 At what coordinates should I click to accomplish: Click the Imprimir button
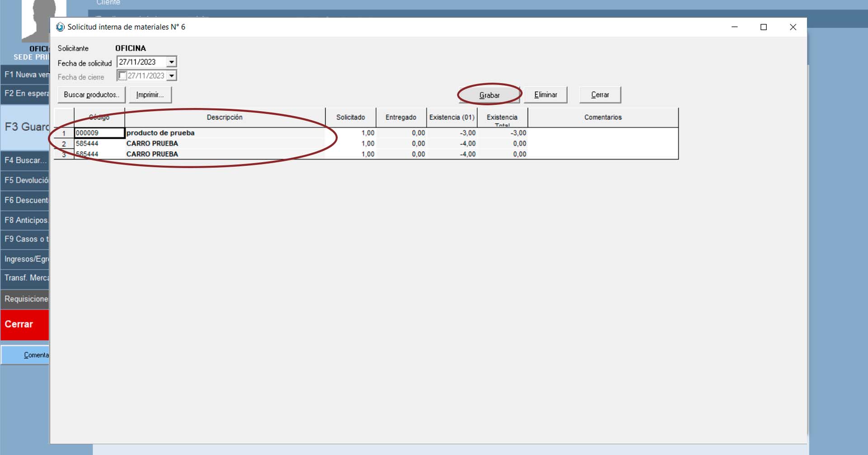[150, 95]
